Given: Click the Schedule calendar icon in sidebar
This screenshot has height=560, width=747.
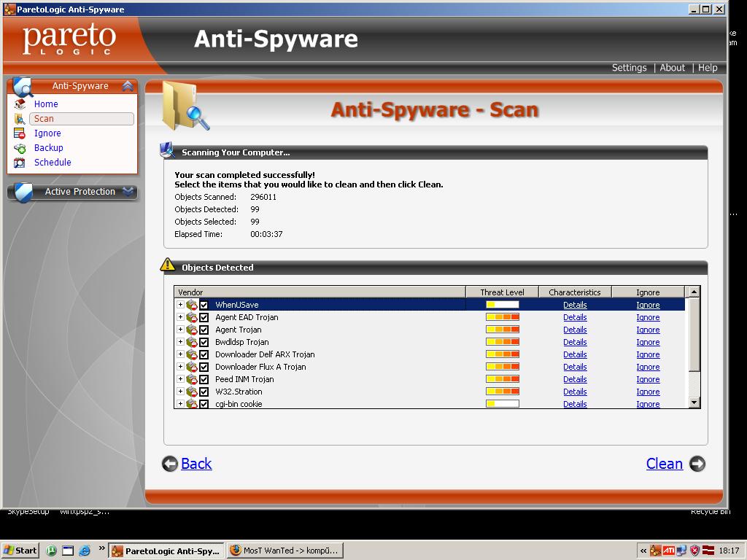Looking at the screenshot, I should click(20, 163).
